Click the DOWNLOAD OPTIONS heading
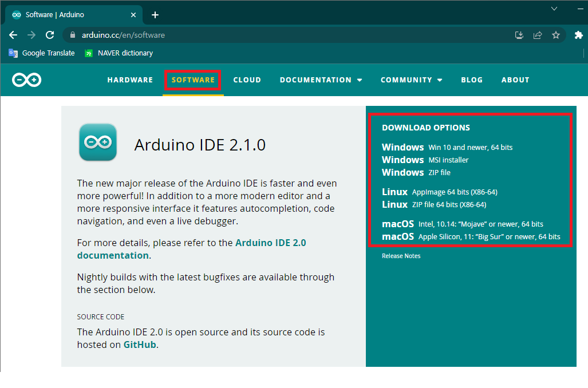The image size is (588, 388). pyautogui.click(x=425, y=128)
